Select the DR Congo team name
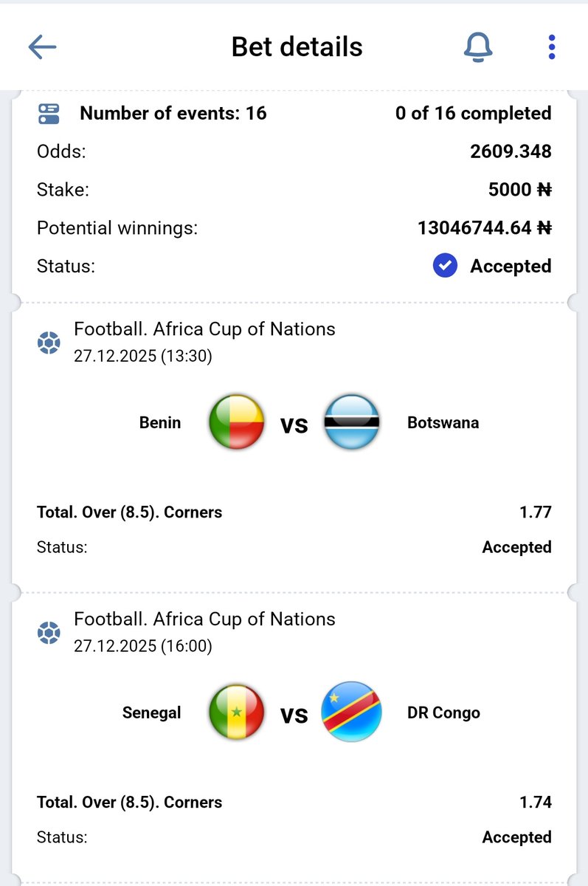Viewport: 588px width, 886px height. tap(443, 713)
